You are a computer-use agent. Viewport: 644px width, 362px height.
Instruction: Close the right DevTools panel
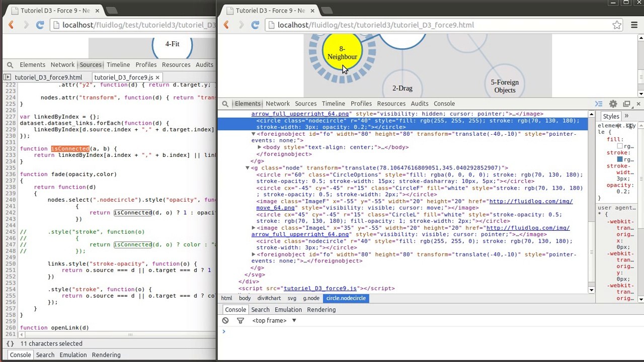[x=638, y=104]
